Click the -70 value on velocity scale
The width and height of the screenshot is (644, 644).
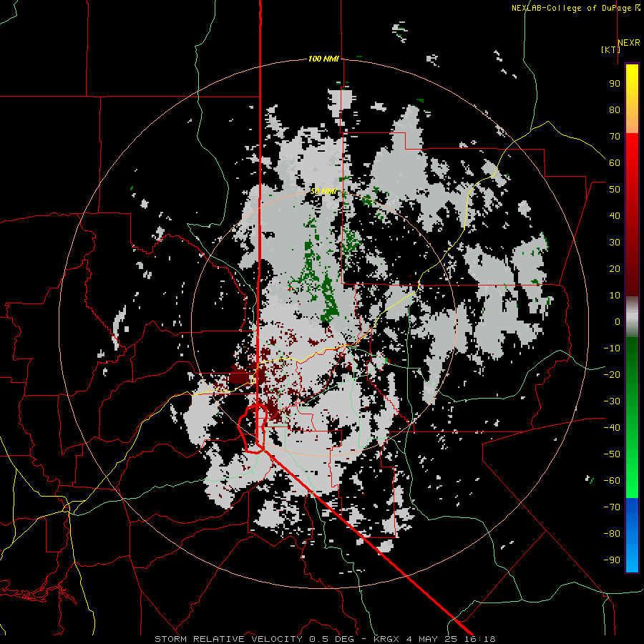coord(612,507)
